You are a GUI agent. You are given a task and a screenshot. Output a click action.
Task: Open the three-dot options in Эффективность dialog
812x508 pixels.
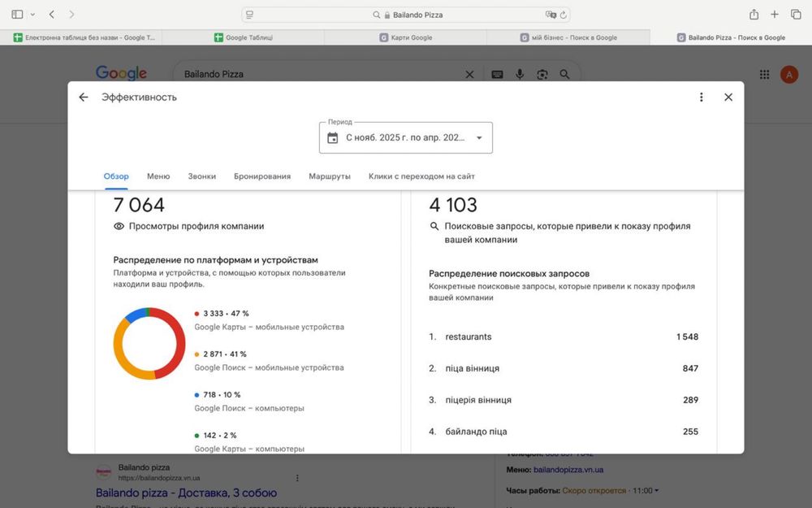702,97
